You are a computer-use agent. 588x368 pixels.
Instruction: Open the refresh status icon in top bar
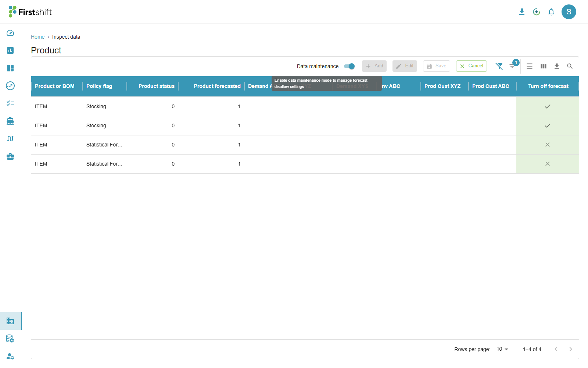pos(537,12)
